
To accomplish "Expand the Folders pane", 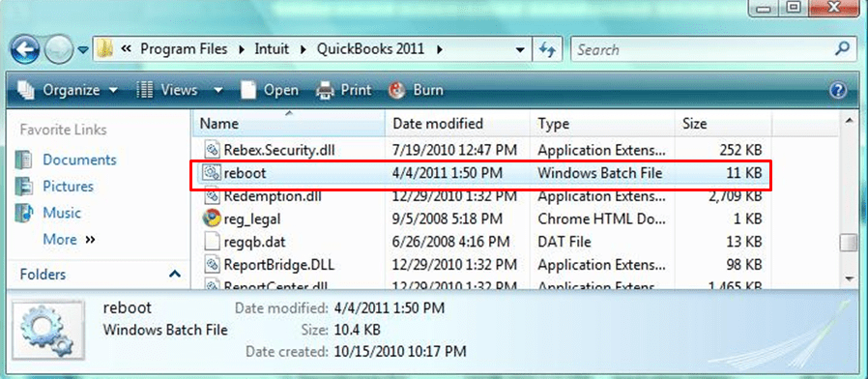I will pos(175,274).
